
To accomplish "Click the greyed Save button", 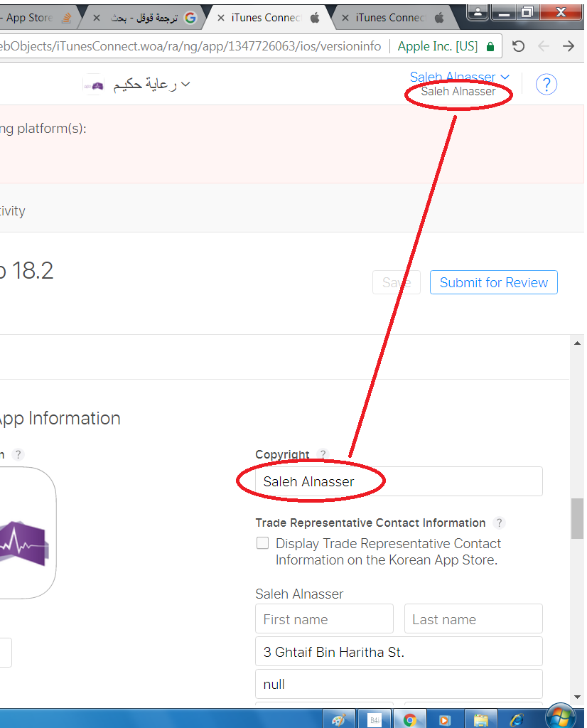I will click(x=397, y=282).
